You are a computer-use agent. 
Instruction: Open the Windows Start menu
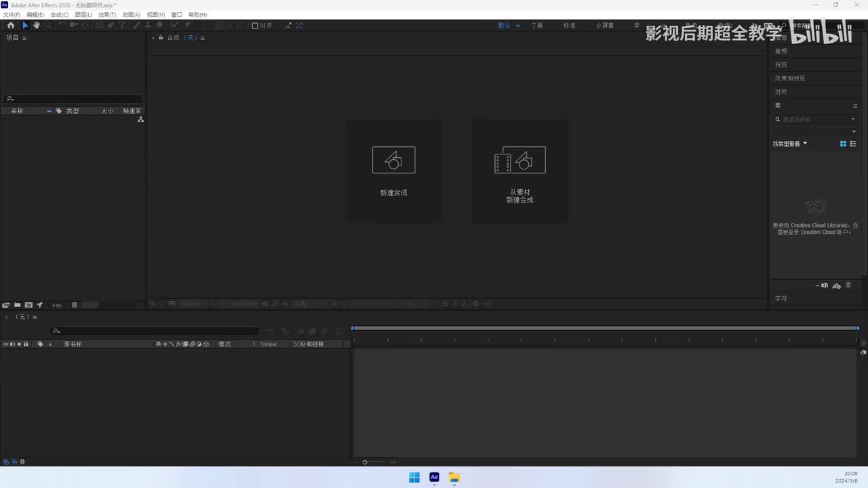pyautogui.click(x=414, y=477)
